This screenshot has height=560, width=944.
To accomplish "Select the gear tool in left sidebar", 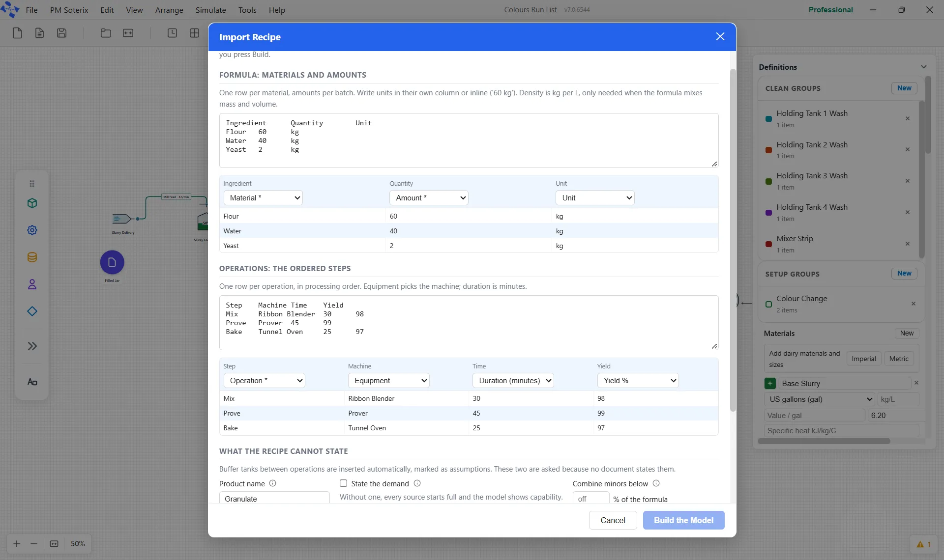I will 32,230.
